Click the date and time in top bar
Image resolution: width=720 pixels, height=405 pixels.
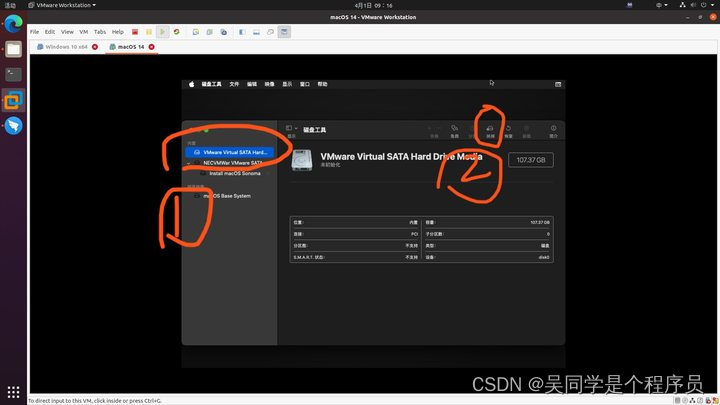pyautogui.click(x=373, y=6)
